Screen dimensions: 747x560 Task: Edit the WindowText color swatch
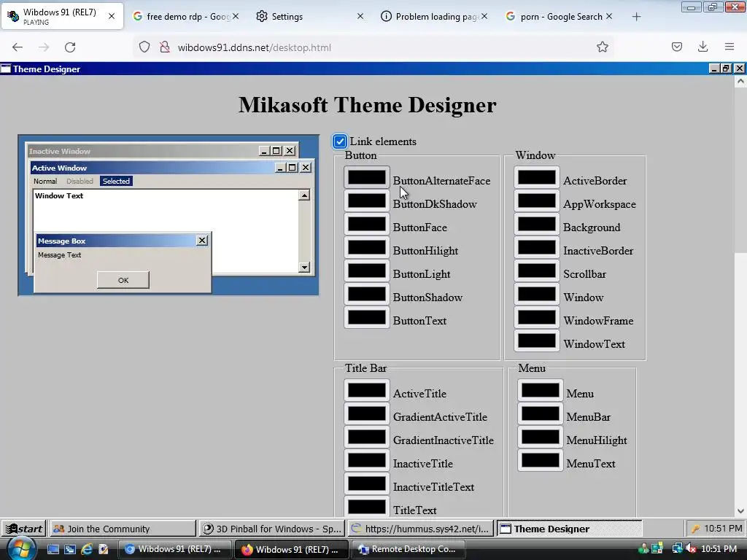point(536,341)
